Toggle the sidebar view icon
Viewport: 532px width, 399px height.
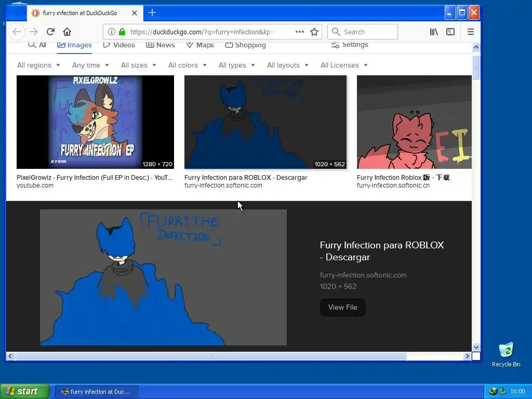coord(450,32)
